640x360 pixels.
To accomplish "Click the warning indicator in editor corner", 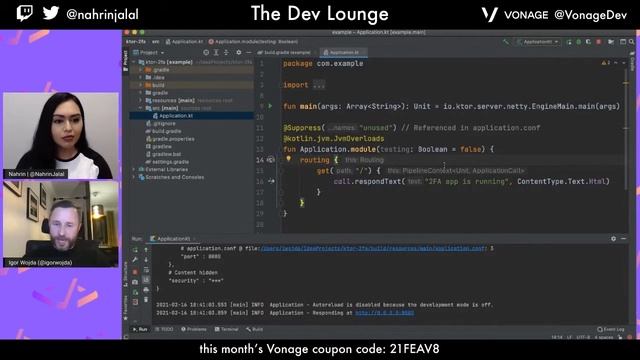I will (x=605, y=63).
